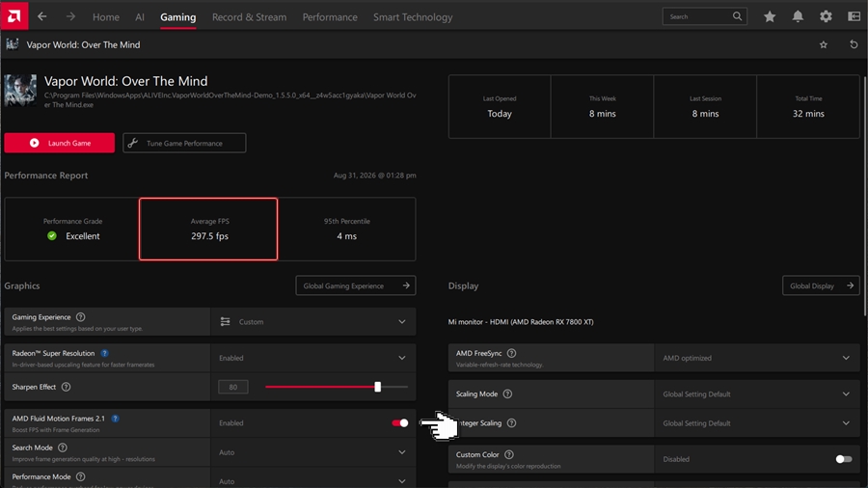Open AI tab
Screen dimensions: 868x488
coord(140,17)
